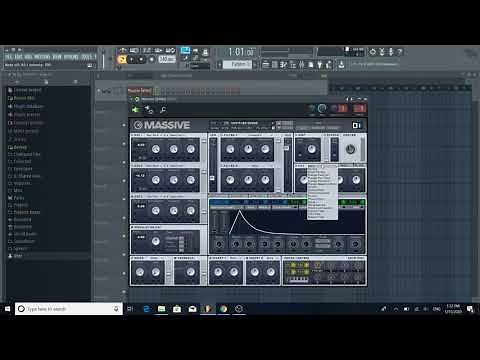
Task: Open the OPTIONS menu
Action: pos(71,57)
